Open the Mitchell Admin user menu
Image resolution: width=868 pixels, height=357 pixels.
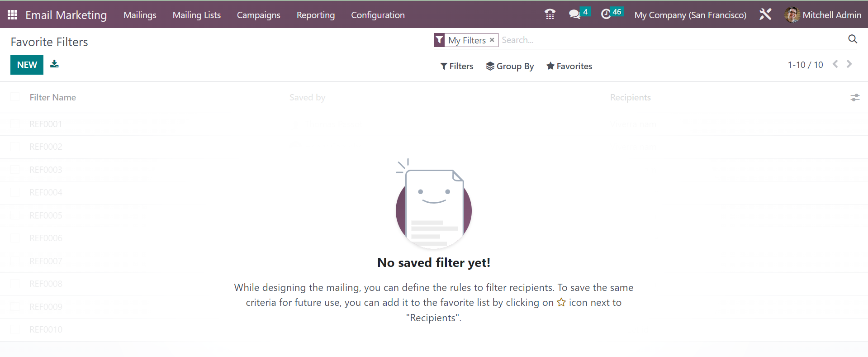click(x=823, y=15)
